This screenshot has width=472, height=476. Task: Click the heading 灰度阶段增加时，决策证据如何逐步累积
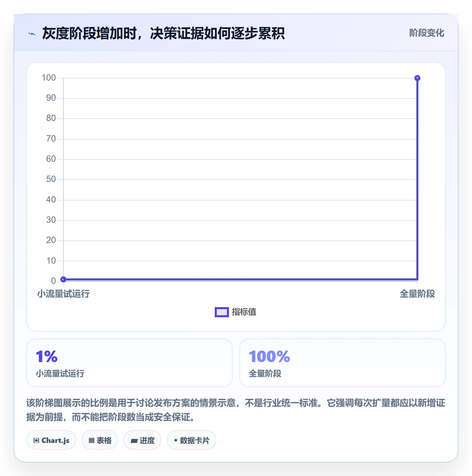tap(164, 33)
